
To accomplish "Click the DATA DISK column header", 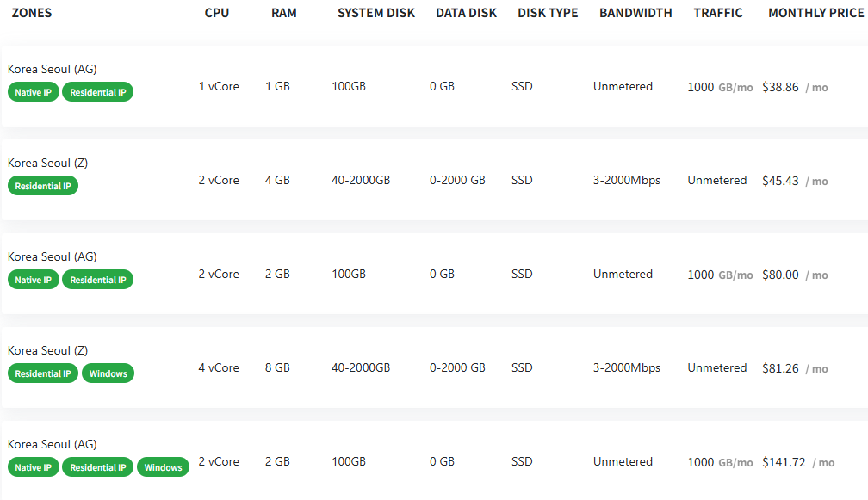I will [468, 13].
